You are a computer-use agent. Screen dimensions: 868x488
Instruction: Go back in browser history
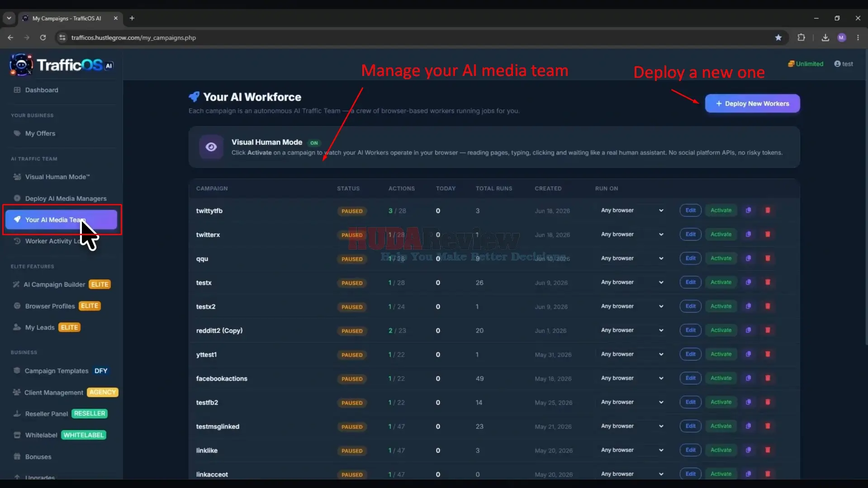click(10, 38)
